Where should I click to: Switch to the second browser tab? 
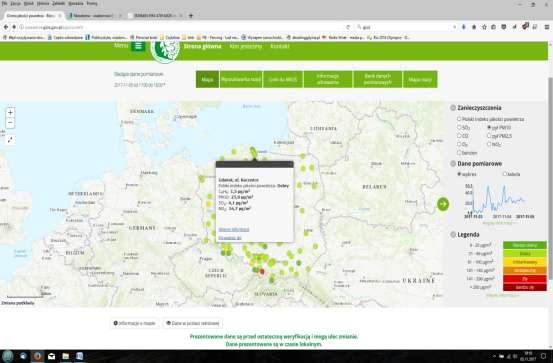click(x=93, y=16)
